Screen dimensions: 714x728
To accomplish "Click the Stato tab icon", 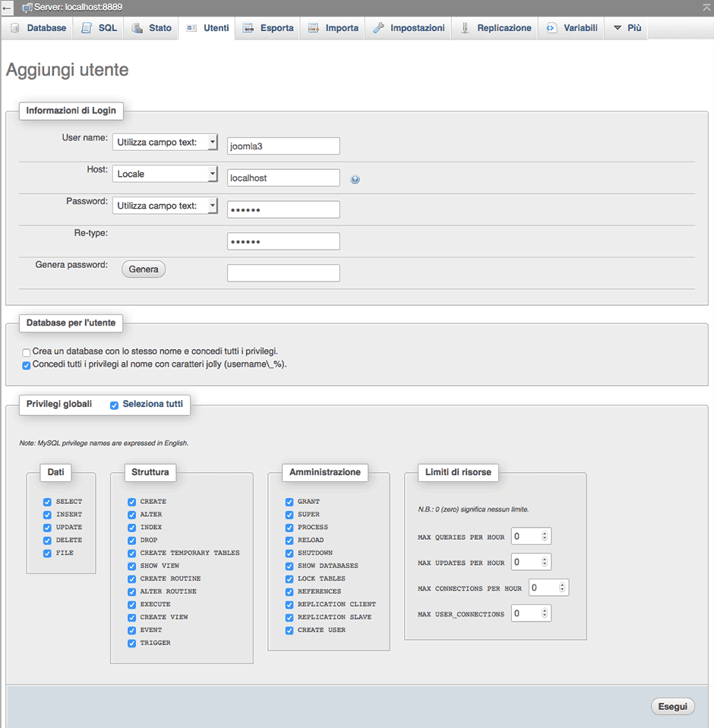I will 137,28.
